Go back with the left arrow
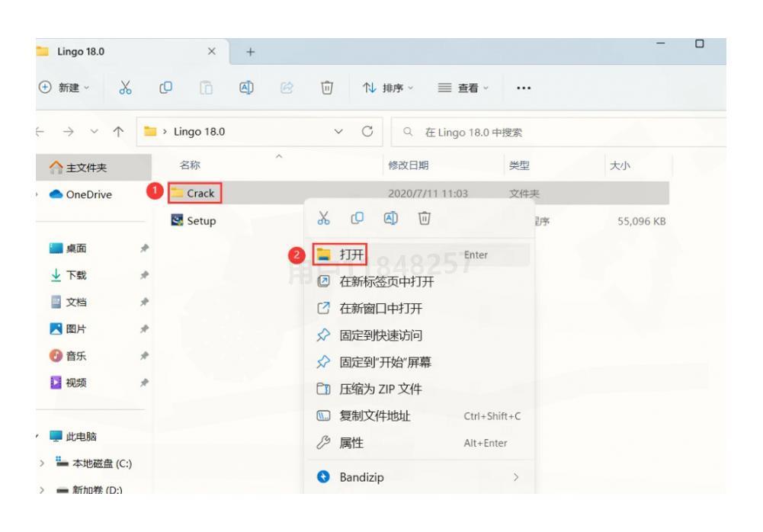 pyautogui.click(x=40, y=131)
